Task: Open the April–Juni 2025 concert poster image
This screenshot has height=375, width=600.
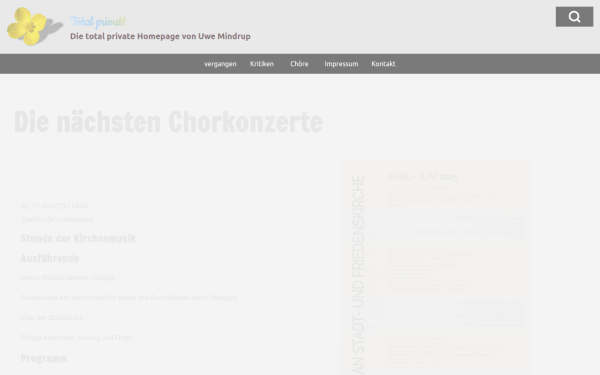Action: tap(435, 267)
